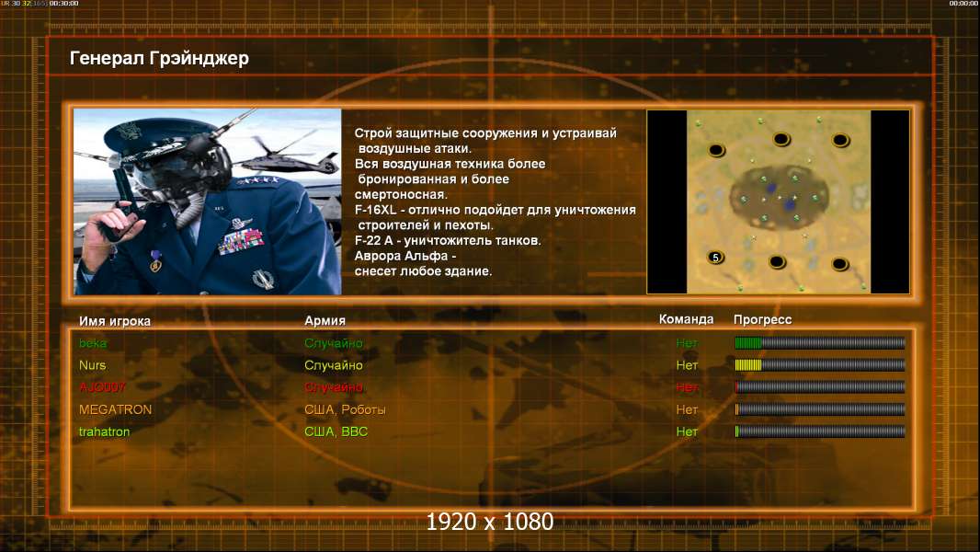Viewport: 980px width, 552px height.
Task: Click the upper-right start position circle on map
Action: pos(840,140)
